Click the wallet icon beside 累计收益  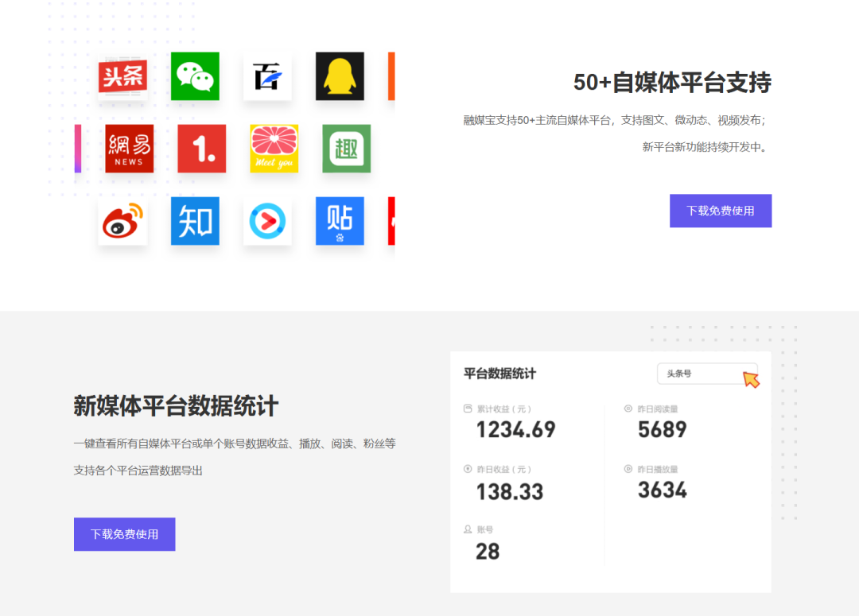(x=468, y=409)
